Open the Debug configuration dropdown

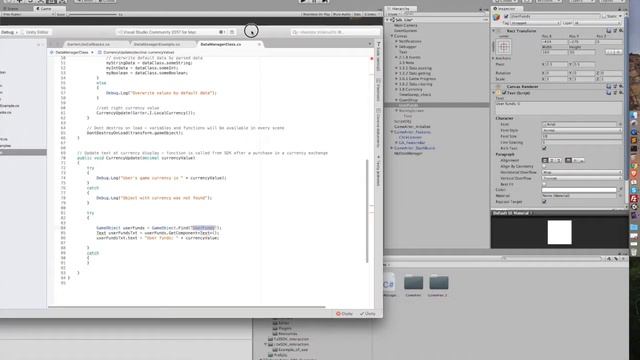9,32
